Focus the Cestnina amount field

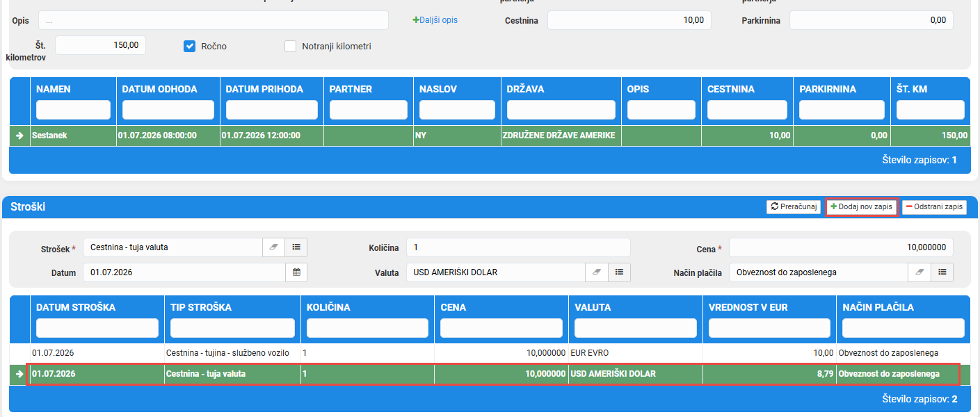click(x=629, y=20)
